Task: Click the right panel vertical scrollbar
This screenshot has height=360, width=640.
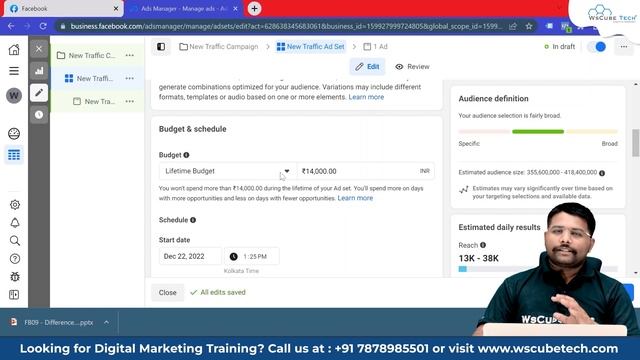Action: pyautogui.click(x=636, y=143)
